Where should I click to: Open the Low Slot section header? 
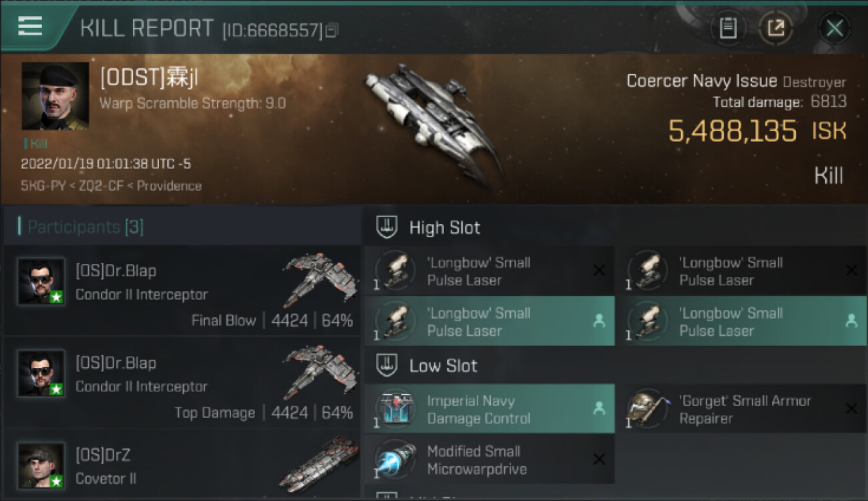(x=443, y=366)
